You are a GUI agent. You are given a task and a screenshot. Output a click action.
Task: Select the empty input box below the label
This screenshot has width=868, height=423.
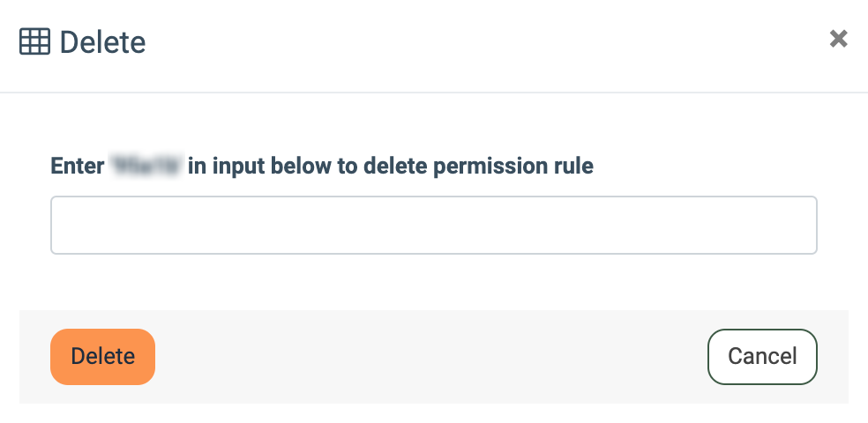tap(433, 226)
